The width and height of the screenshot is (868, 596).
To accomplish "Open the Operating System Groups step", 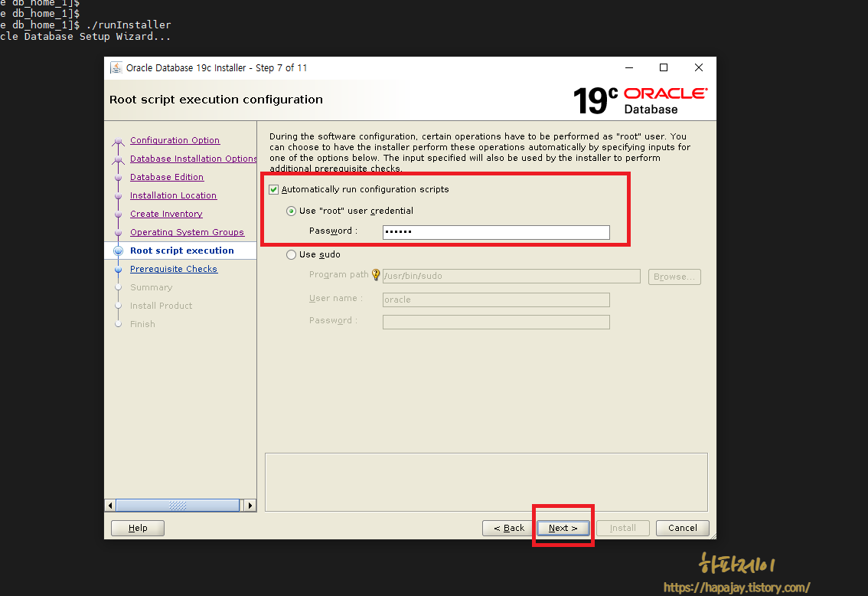I will coord(187,232).
